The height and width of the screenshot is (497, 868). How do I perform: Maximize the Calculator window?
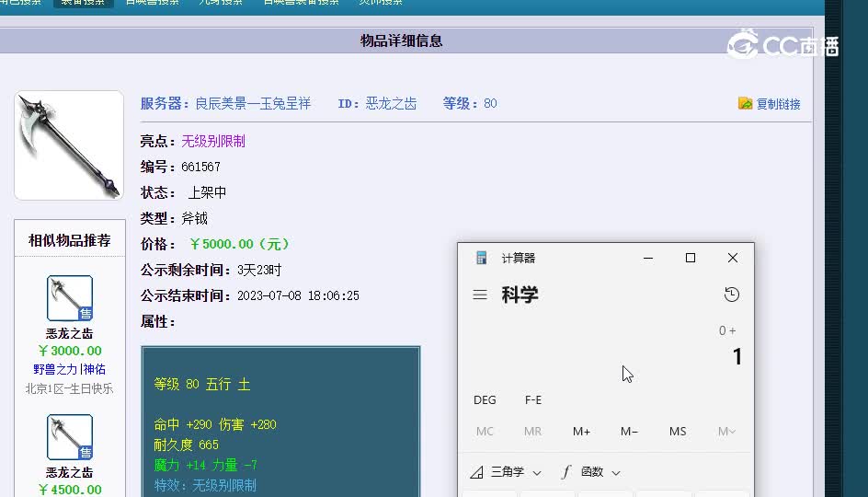coord(691,258)
